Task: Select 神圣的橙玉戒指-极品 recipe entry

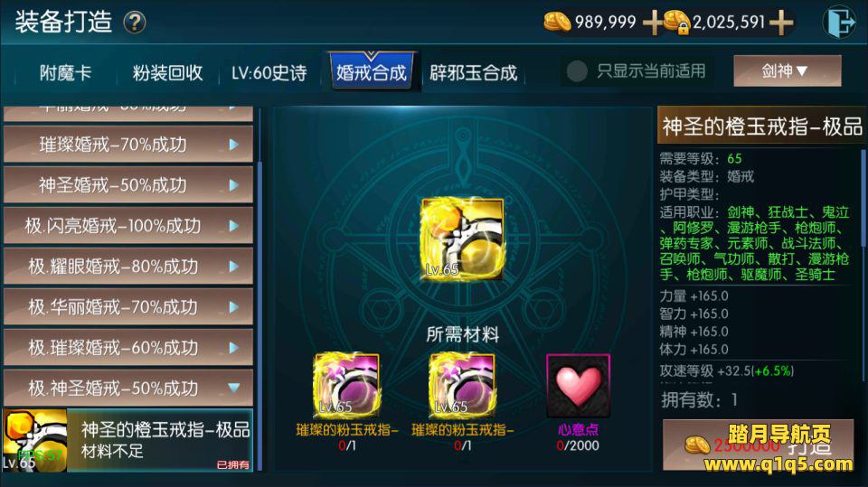Action: pos(128,441)
